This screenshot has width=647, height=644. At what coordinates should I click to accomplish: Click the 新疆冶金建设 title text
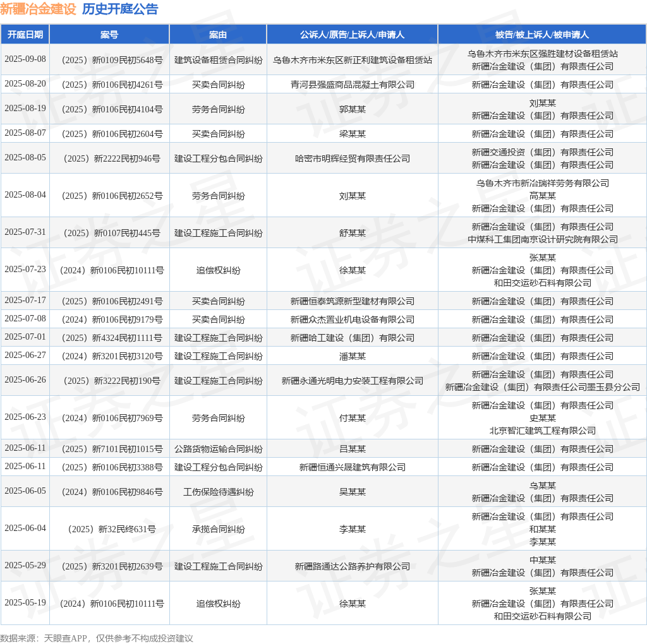[38, 9]
